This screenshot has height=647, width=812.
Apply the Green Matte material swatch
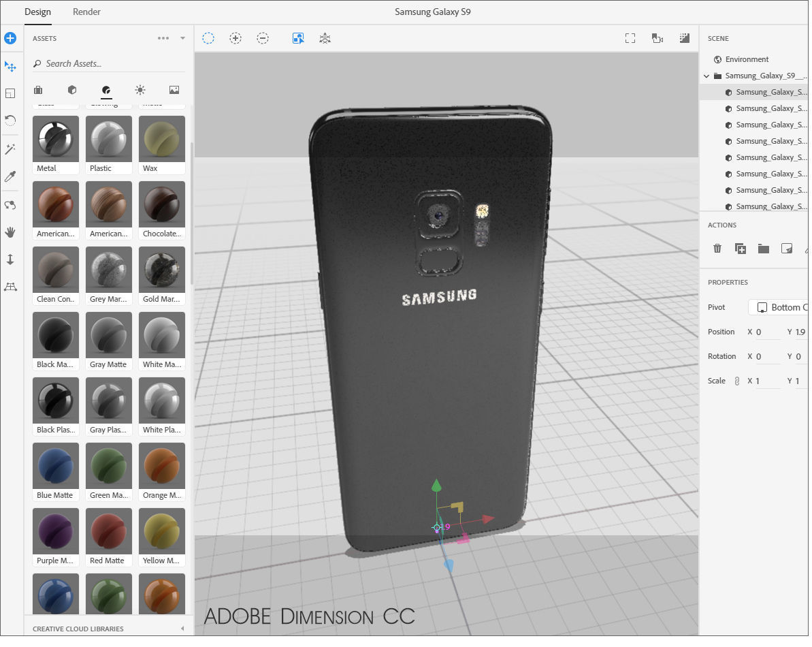pos(108,471)
